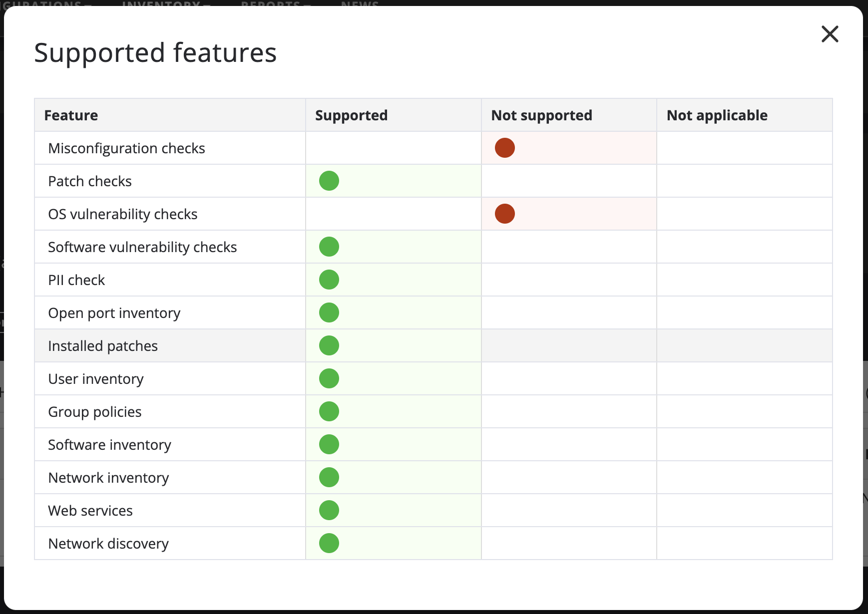The height and width of the screenshot is (614, 868).
Task: Click green dot for Network discovery
Action: pos(329,543)
